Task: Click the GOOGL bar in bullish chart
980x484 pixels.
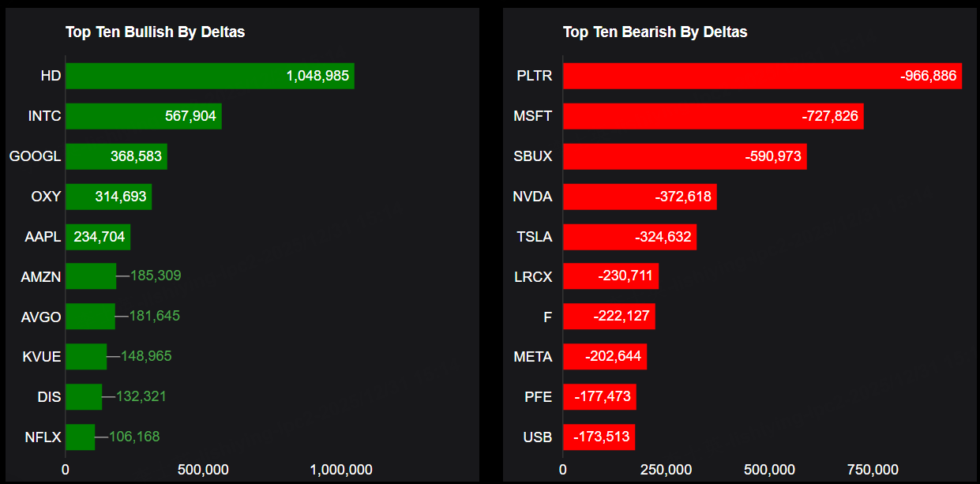Action: pyautogui.click(x=116, y=156)
